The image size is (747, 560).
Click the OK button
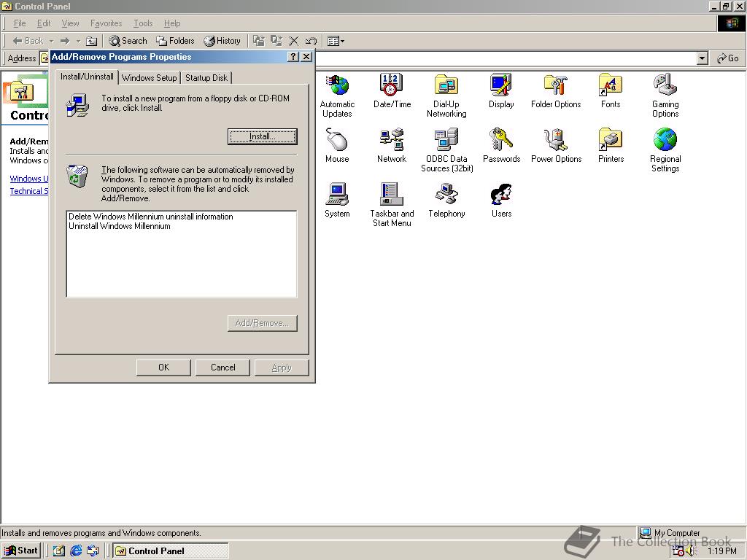163,367
